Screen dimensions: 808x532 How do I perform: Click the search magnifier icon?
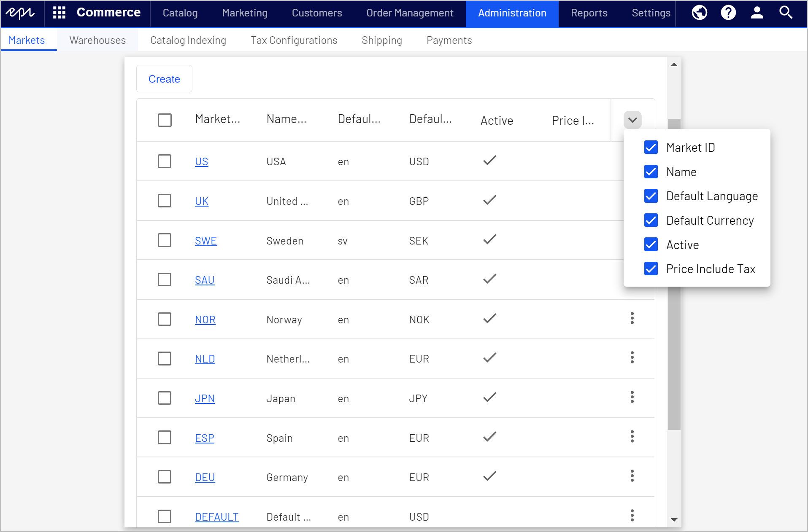(786, 13)
